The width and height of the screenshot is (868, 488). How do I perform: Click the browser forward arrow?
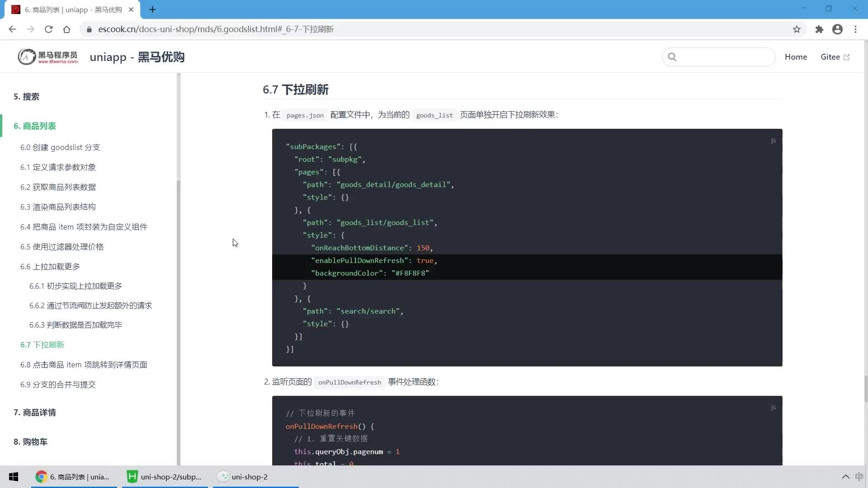pyautogui.click(x=30, y=29)
